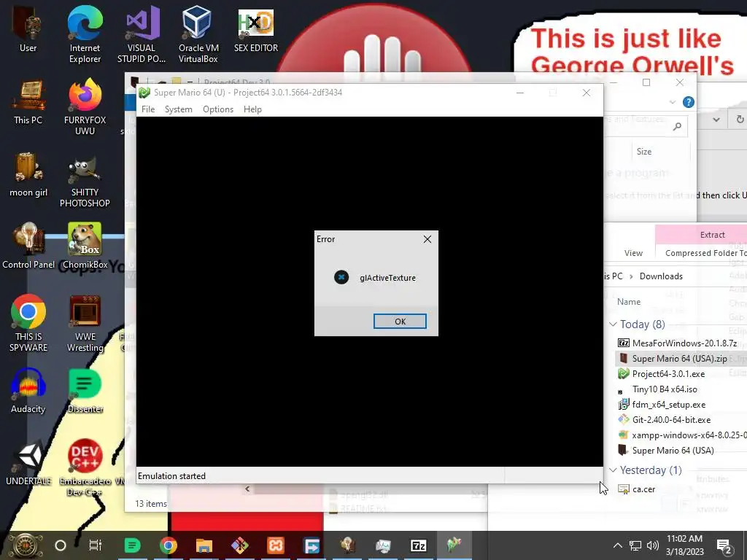Select Embarcadero Dev-C++ desktop icon
The height and width of the screenshot is (560, 747).
(x=85, y=467)
